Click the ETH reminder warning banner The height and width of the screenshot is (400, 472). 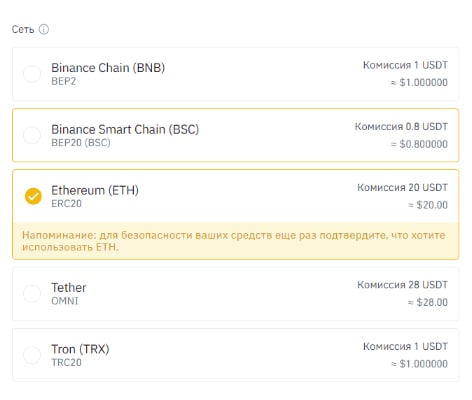click(235, 241)
